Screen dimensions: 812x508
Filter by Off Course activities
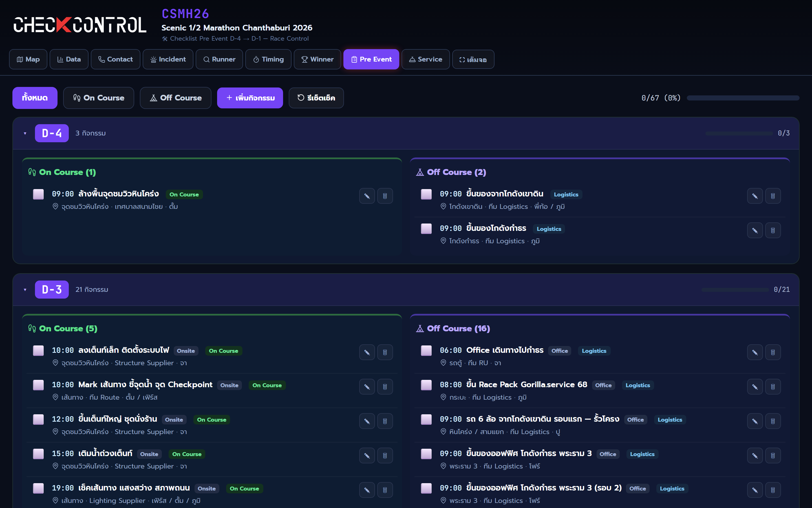click(175, 98)
